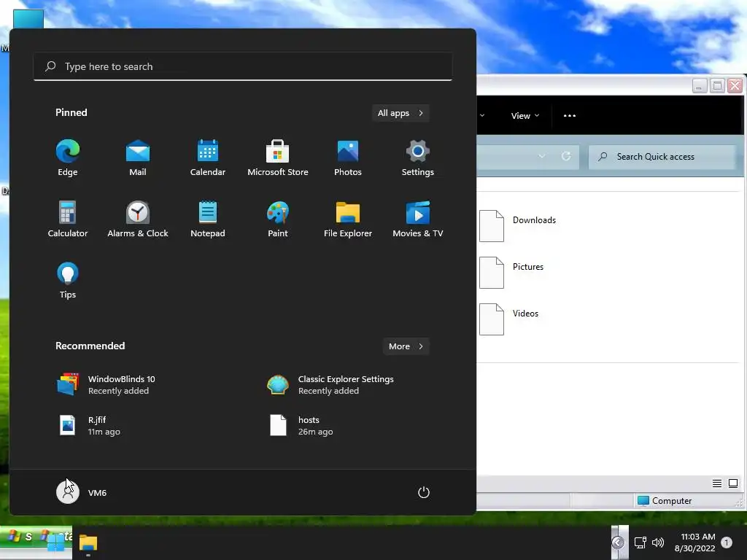Switch Explorer to large icons layout

pyautogui.click(x=733, y=483)
